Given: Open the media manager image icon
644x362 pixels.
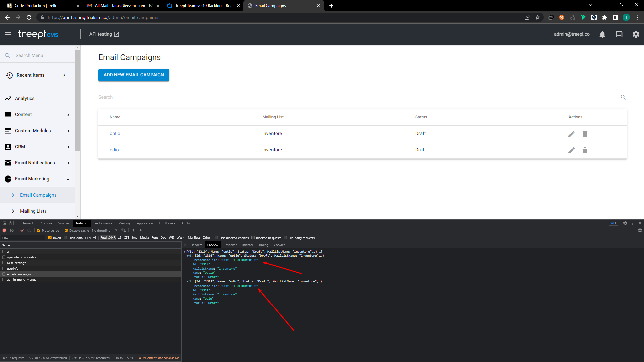Looking at the screenshot, I should point(619,34).
